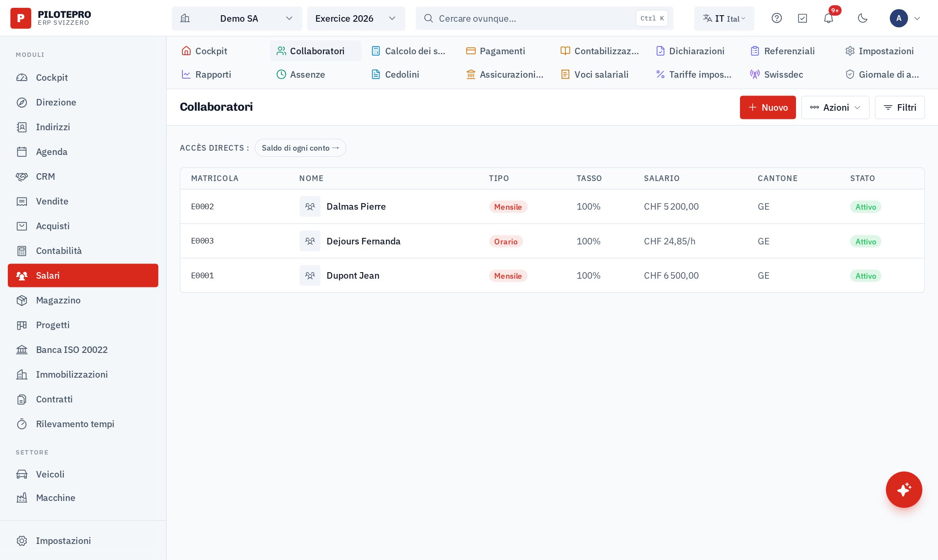
Task: Click the avatar icon beside Dejours Fernanda
Action: [x=310, y=241]
